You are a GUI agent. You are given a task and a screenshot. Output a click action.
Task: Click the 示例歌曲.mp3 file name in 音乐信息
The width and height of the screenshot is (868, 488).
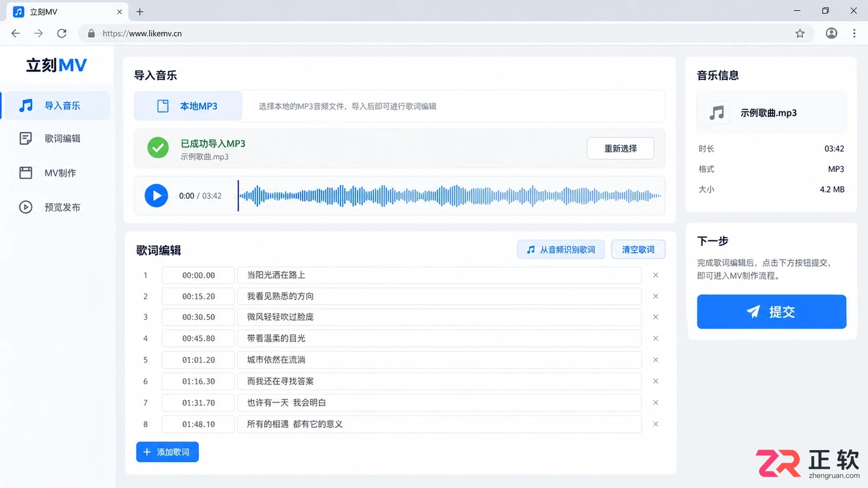tap(769, 113)
